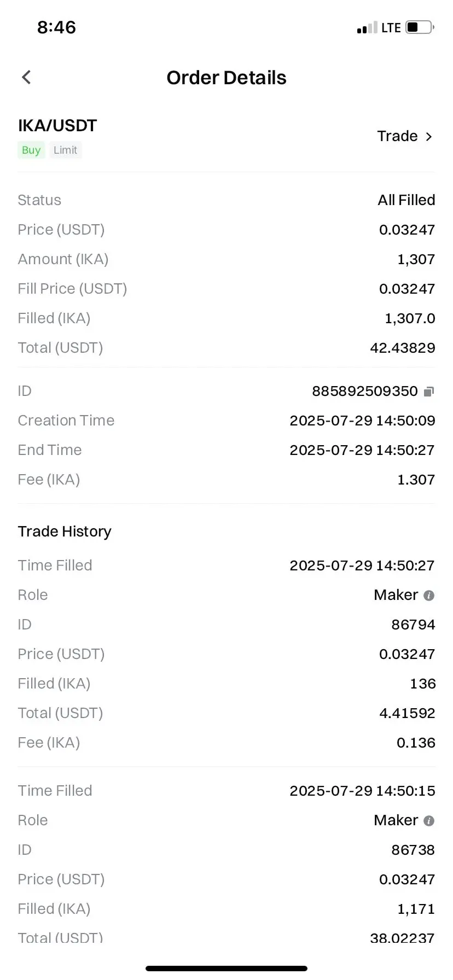The height and width of the screenshot is (980, 453).
Task: Select the green Buy tag
Action: 31,150
